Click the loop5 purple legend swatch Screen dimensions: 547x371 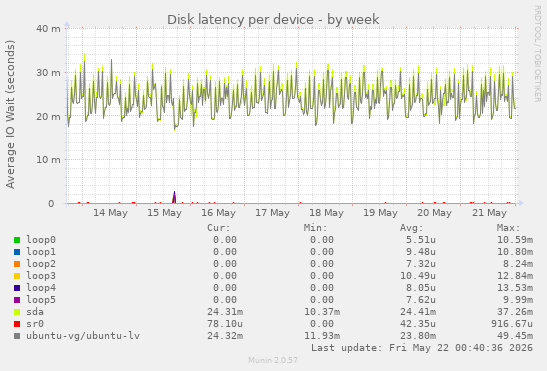(17, 300)
